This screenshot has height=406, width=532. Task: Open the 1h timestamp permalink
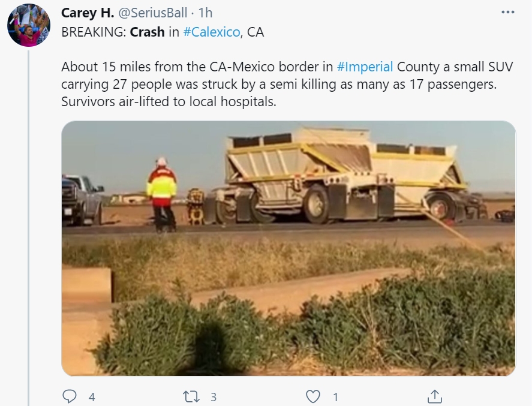(x=205, y=13)
